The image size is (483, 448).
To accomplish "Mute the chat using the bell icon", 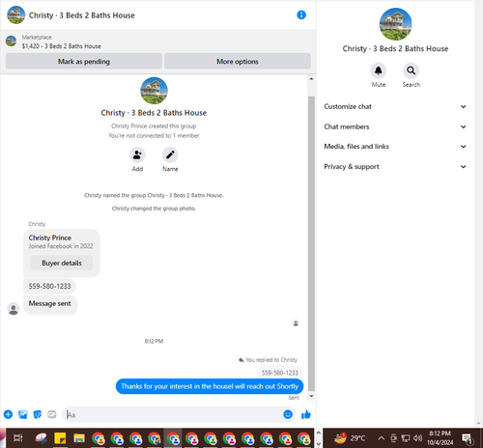I will pyautogui.click(x=379, y=70).
